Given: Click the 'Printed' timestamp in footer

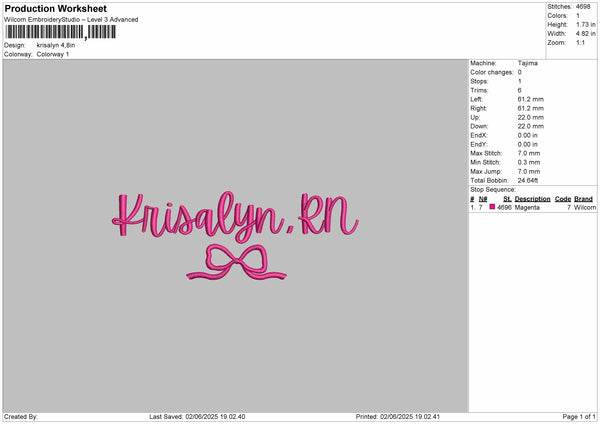Looking at the screenshot, I should point(398,417).
